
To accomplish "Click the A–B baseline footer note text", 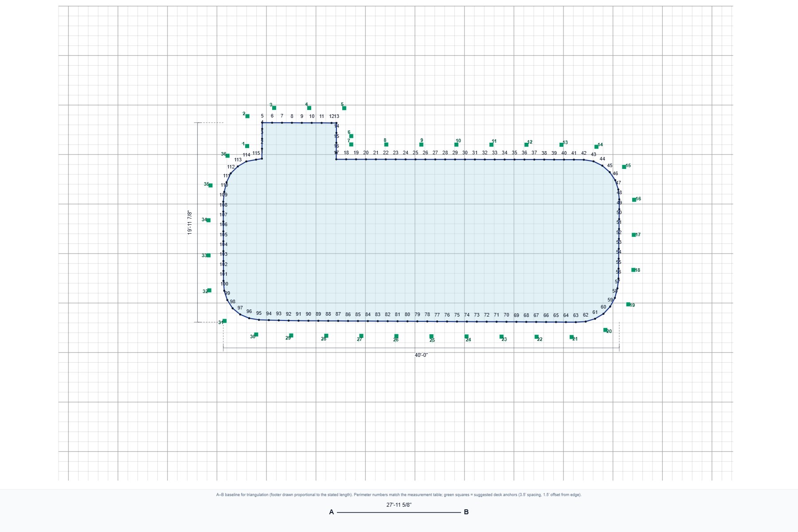I will (399, 495).
